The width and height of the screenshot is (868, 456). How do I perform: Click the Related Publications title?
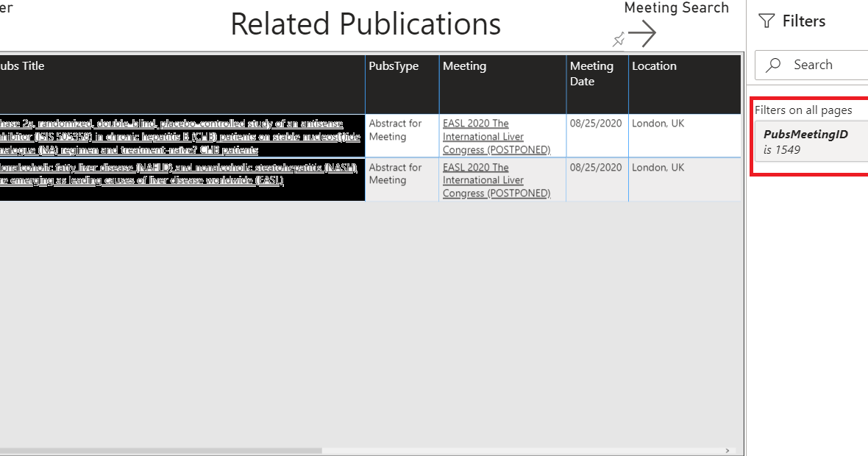(x=366, y=24)
